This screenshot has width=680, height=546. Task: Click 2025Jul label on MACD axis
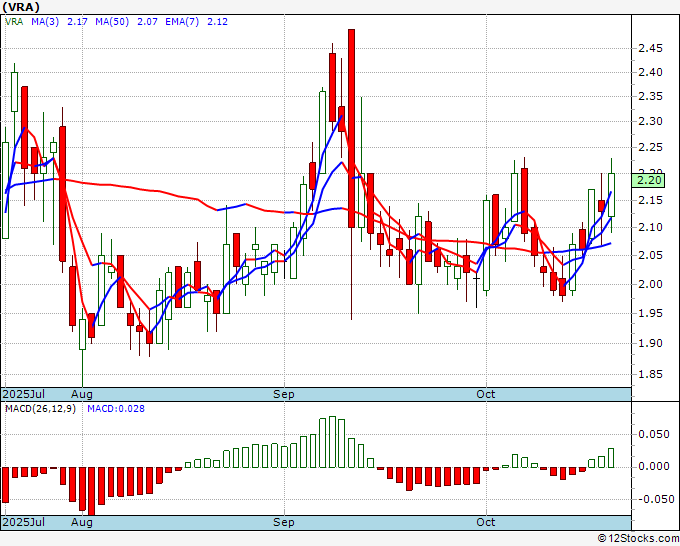(24, 522)
